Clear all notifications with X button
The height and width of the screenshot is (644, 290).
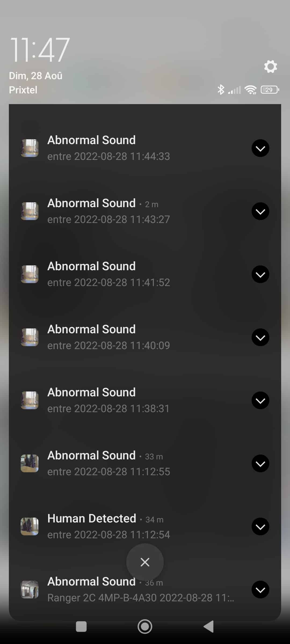(145, 562)
